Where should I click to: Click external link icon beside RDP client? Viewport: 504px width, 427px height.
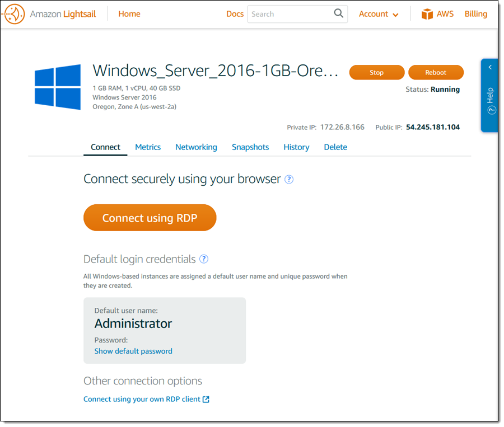206,400
